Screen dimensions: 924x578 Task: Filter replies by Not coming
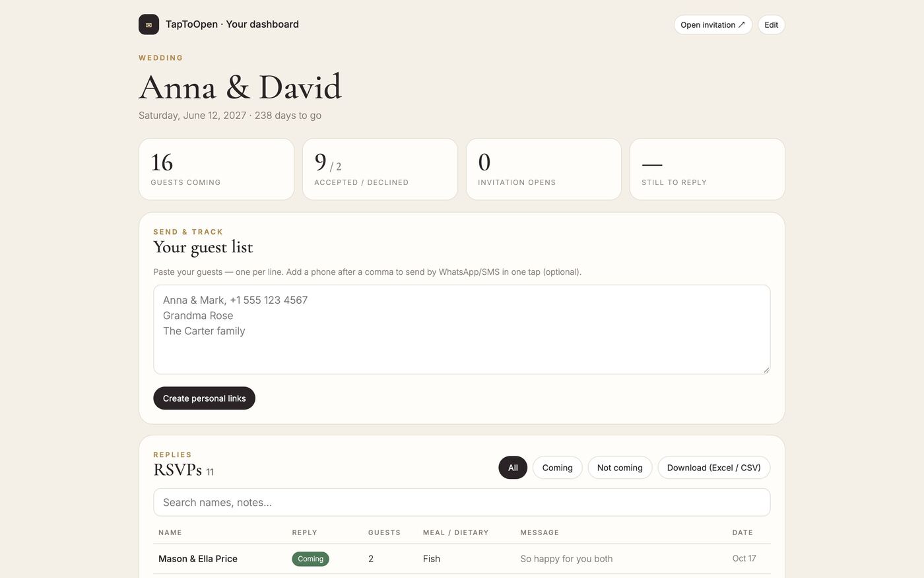pyautogui.click(x=620, y=468)
